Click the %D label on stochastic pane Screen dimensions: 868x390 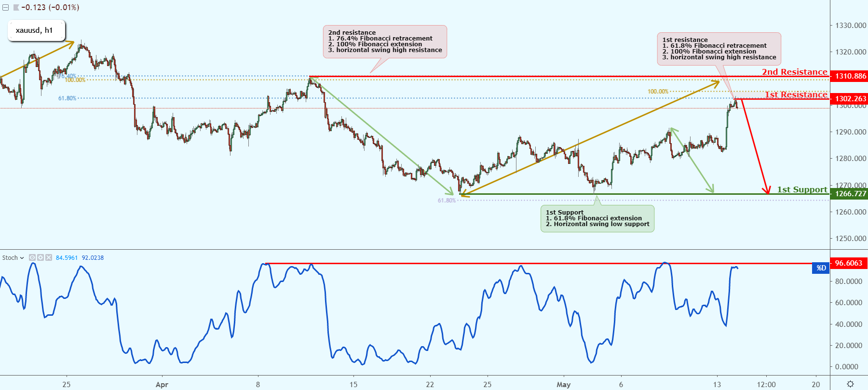tap(821, 268)
